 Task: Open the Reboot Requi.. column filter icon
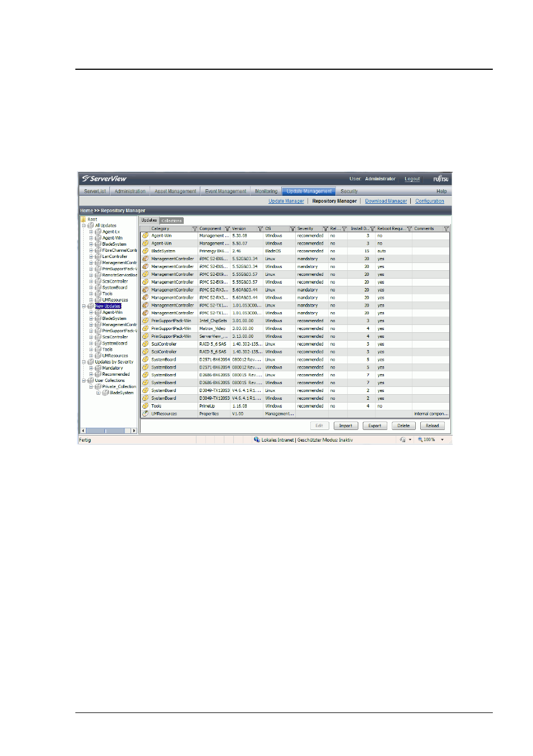pos(410,229)
